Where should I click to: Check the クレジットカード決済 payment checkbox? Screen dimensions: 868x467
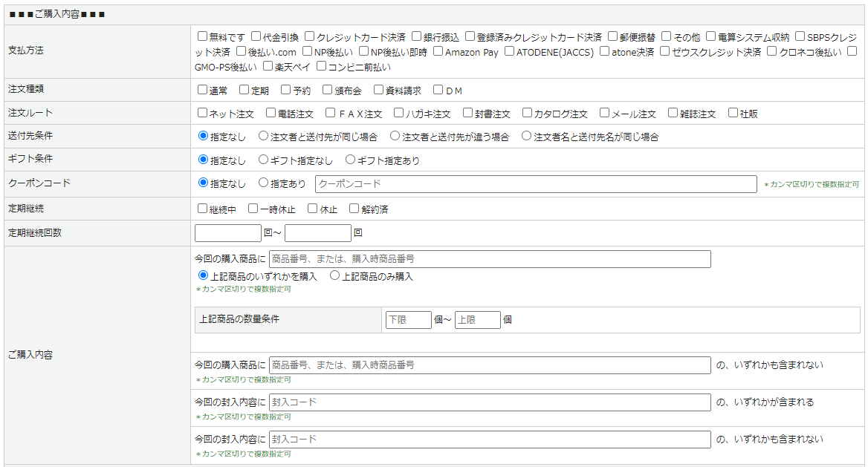pos(310,36)
